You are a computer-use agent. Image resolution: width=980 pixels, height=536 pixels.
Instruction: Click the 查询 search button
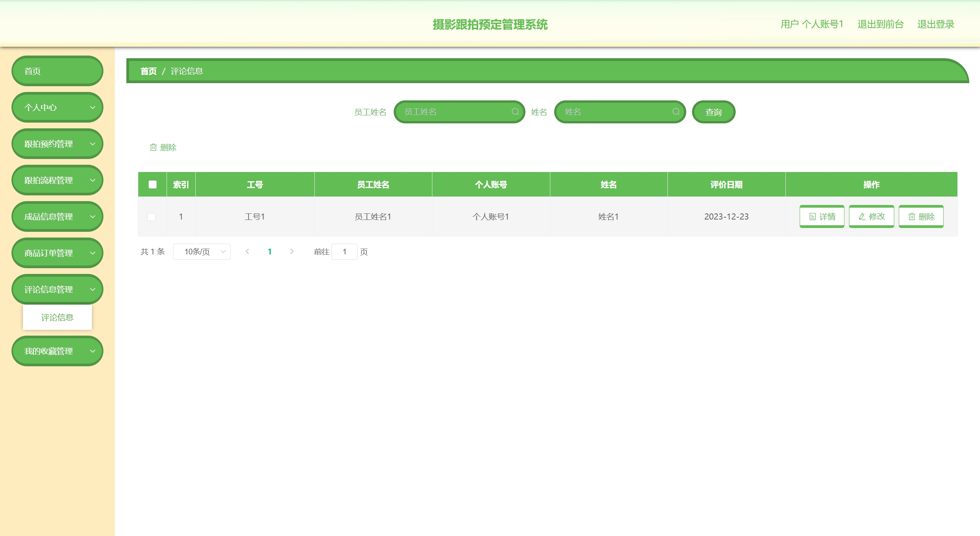coord(713,112)
